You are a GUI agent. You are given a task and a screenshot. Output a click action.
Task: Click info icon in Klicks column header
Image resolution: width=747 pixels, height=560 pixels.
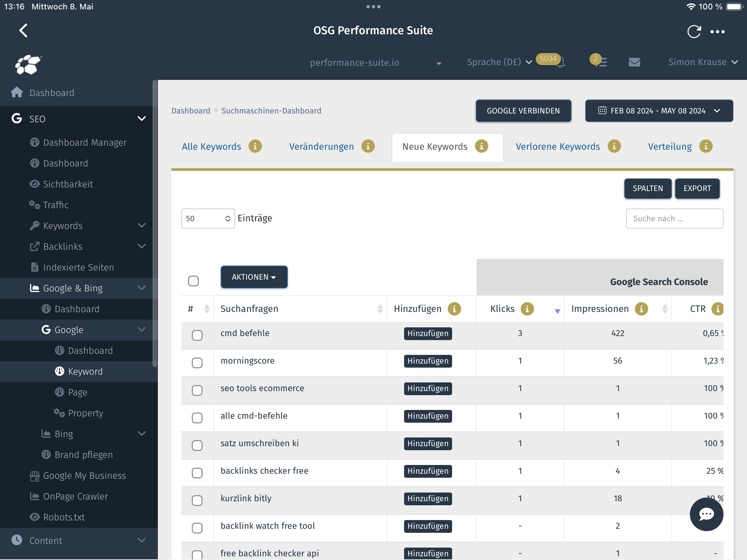pyautogui.click(x=527, y=309)
